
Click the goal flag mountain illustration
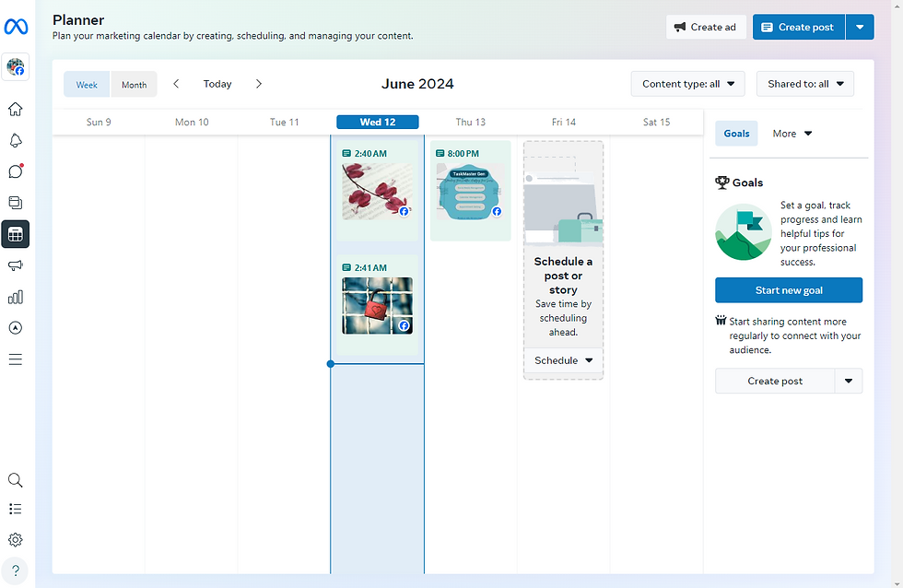744,232
